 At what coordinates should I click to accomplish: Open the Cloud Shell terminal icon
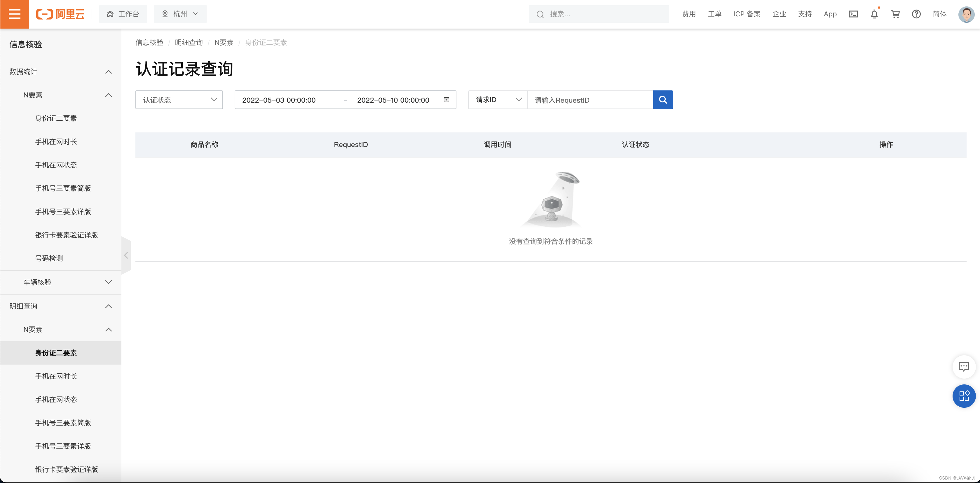point(853,14)
